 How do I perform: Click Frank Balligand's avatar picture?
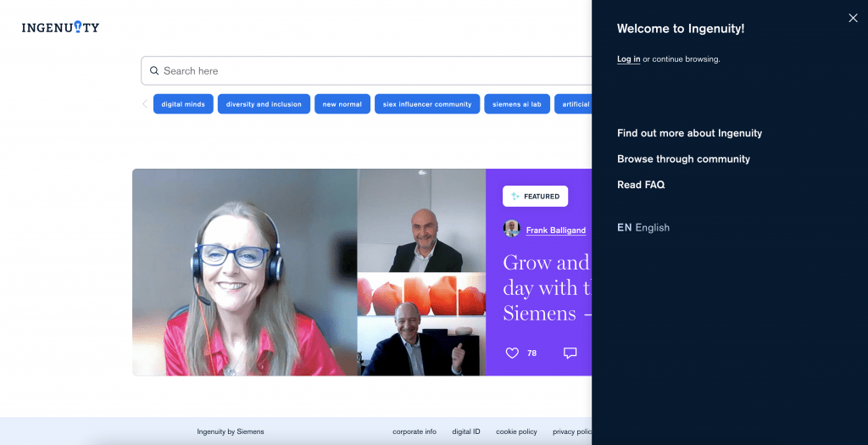(511, 229)
